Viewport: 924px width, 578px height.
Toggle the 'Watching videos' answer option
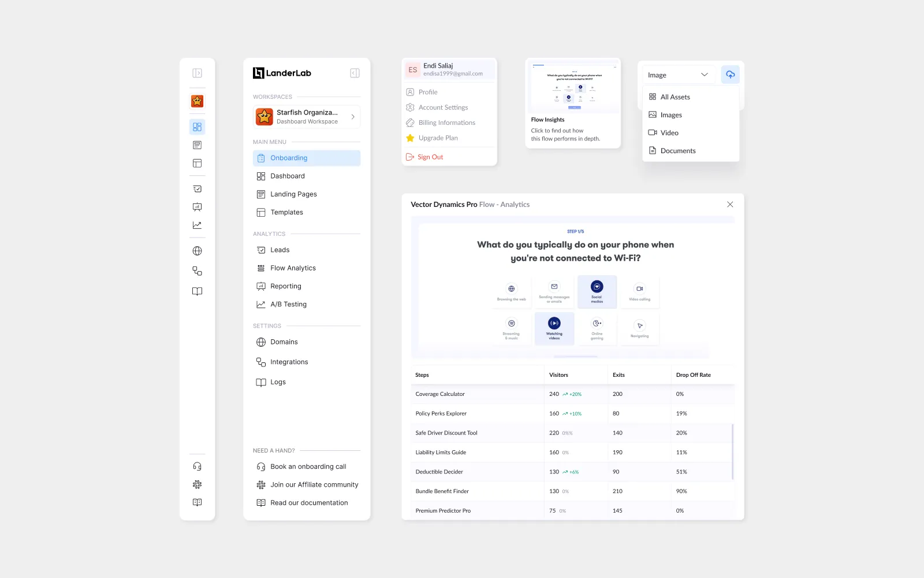(x=554, y=328)
